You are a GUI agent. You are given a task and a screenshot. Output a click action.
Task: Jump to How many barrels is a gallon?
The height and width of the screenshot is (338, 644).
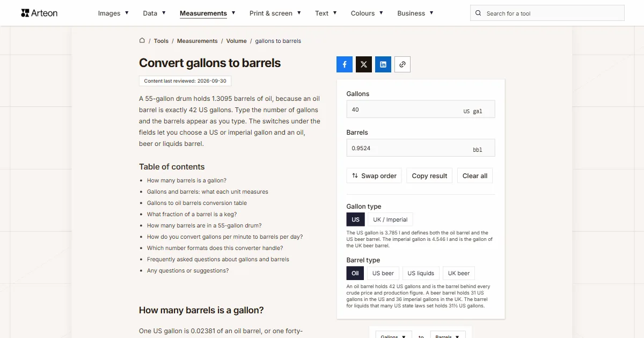187,180
